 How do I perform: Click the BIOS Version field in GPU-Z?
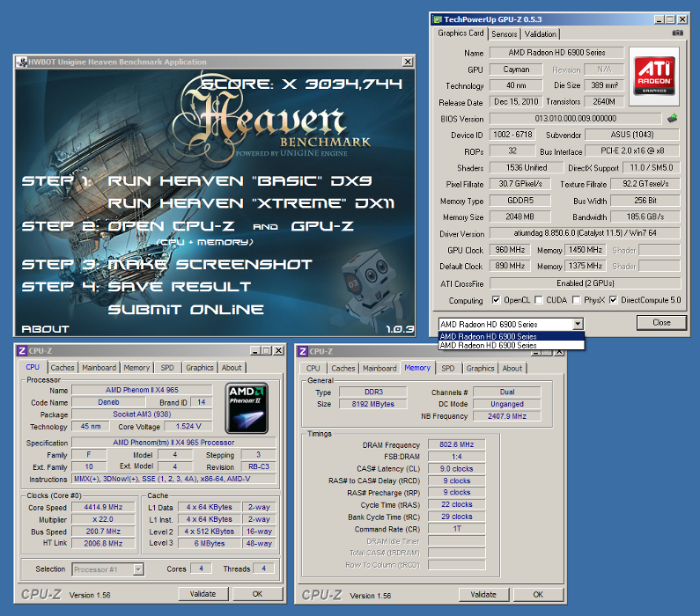click(576, 118)
